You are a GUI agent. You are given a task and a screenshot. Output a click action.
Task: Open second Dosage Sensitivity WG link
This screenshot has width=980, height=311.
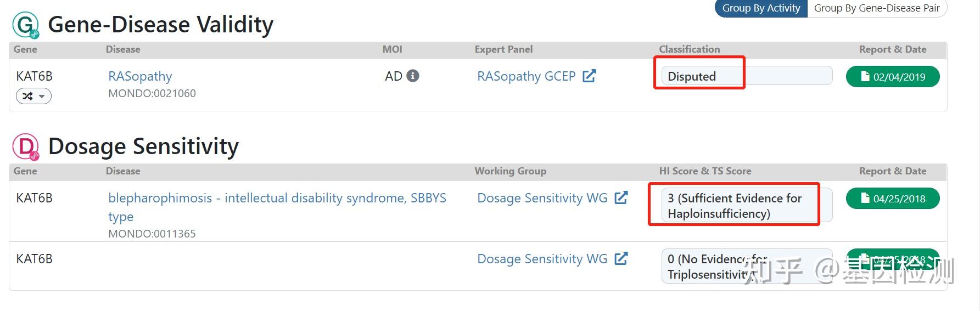coord(542,259)
